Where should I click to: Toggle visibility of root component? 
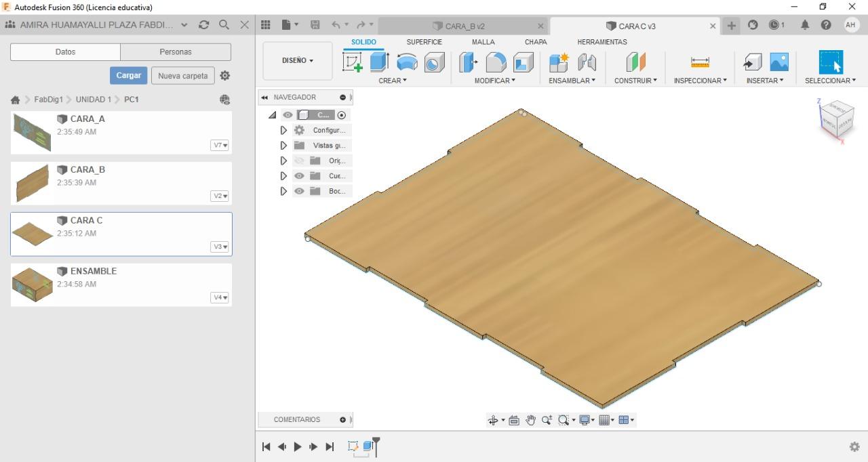click(288, 115)
